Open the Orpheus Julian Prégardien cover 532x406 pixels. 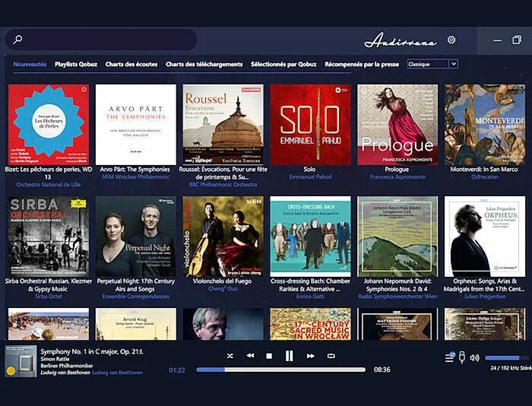[x=485, y=236]
